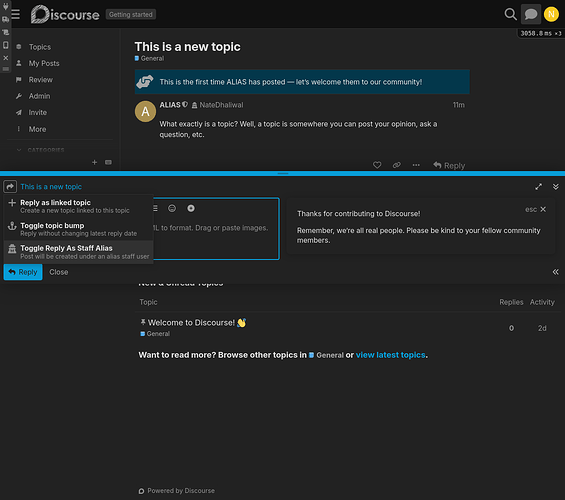
Task: Click the 11m post timestamp
Action: pyautogui.click(x=458, y=105)
